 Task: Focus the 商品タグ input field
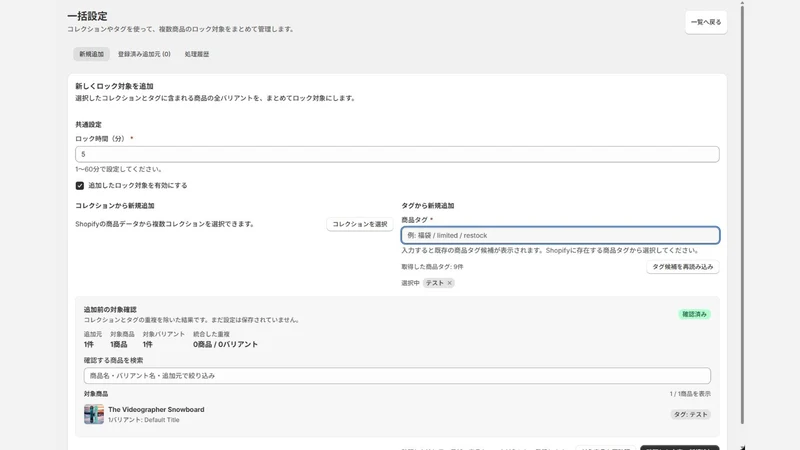click(x=560, y=235)
